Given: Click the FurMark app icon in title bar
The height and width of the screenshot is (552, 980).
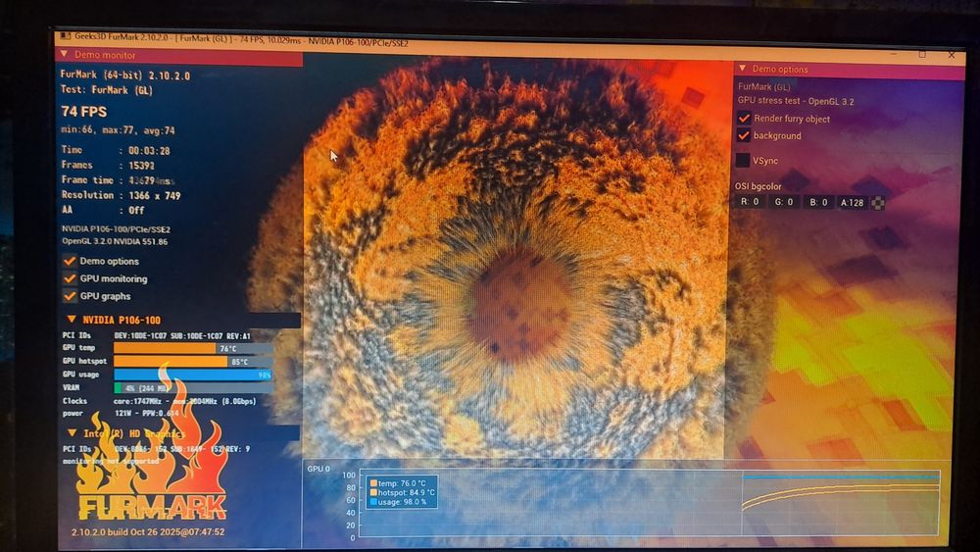Looking at the screenshot, I should coord(65,36).
